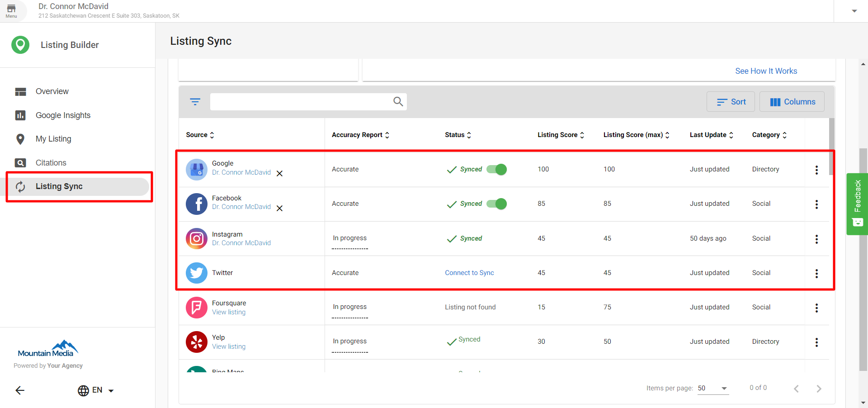Click the Listing Builder green pin logo
Viewport: 868px width, 408px height.
(20, 45)
